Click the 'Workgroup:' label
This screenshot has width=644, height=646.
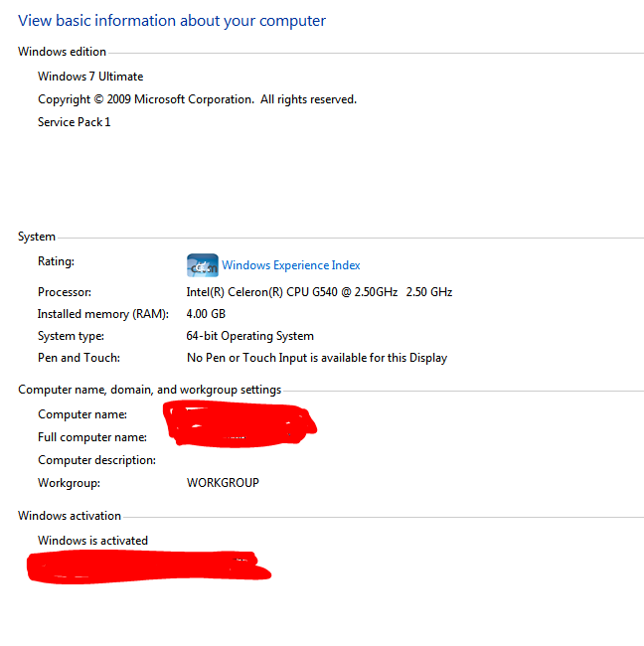pyautogui.click(x=69, y=483)
